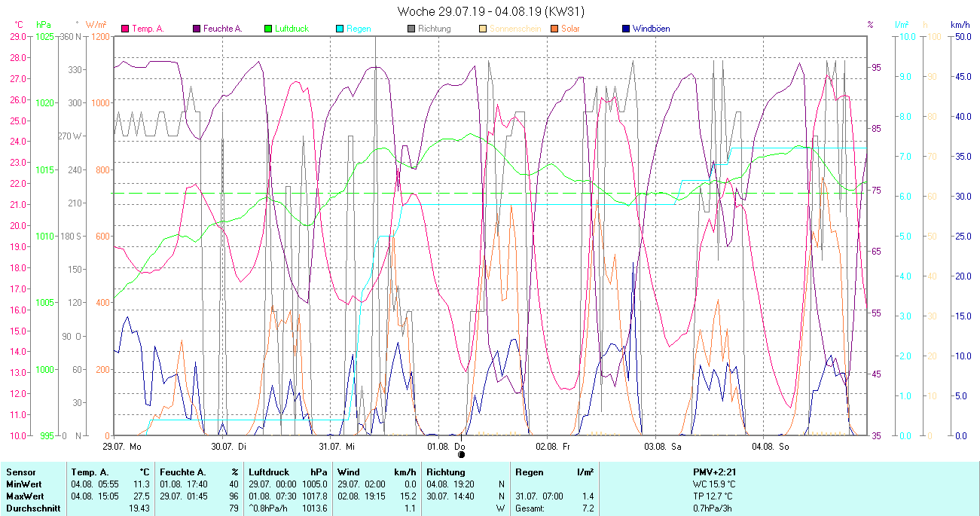Click the 'Temp. A.' legend label
Screen dimensions: 980x516
click(x=148, y=29)
